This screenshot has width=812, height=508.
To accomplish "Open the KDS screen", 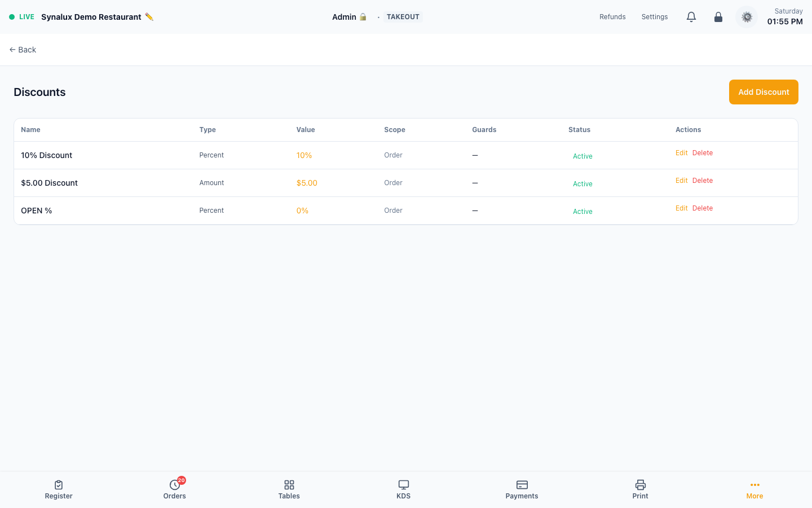I will coord(404,489).
